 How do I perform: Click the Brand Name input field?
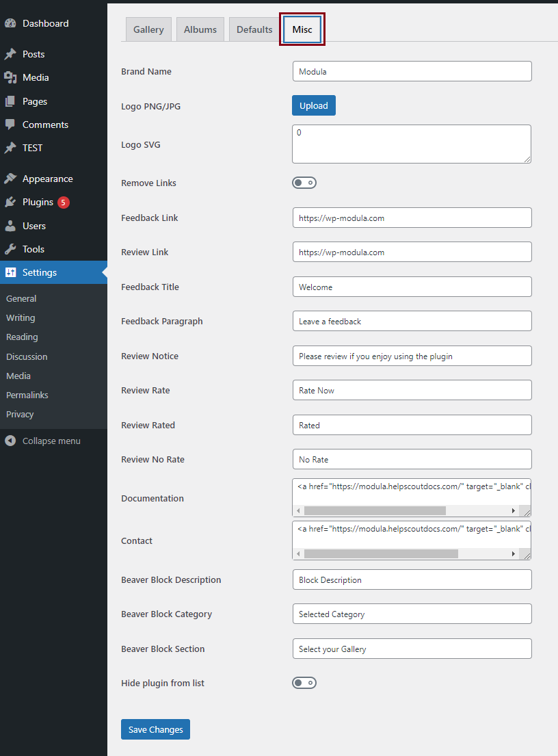412,71
